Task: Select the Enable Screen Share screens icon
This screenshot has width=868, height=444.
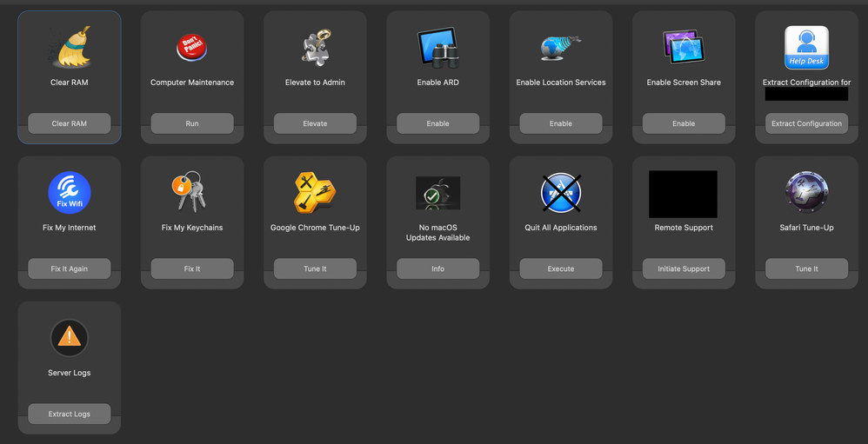Action: click(683, 47)
